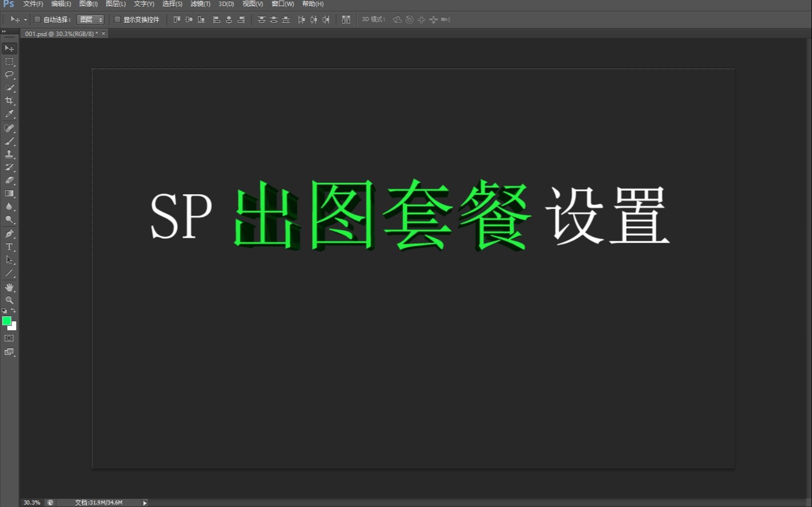812x507 pixels.
Task: Open the 3D(D) menu
Action: point(226,4)
